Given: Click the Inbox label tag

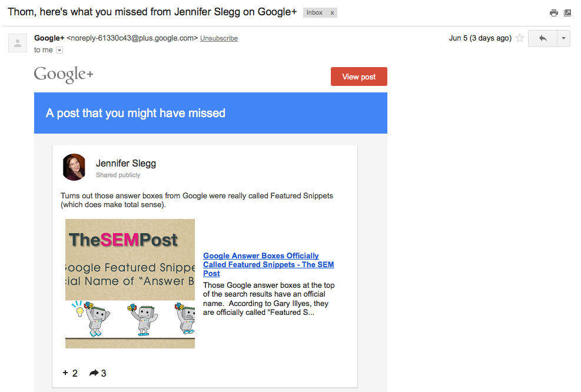Looking at the screenshot, I should coord(315,13).
